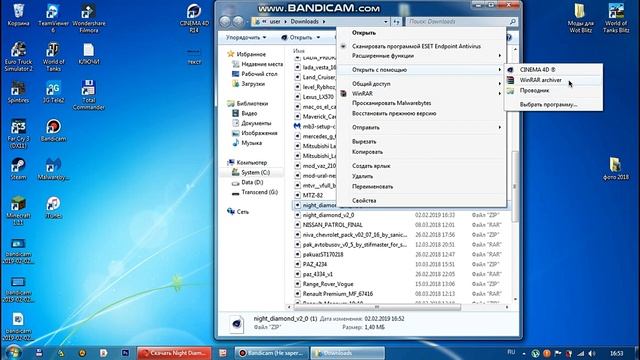The width and height of the screenshot is (640, 360).
Task: Open 3G Tele2 desktop shortcut
Action: pyautogui.click(x=53, y=92)
